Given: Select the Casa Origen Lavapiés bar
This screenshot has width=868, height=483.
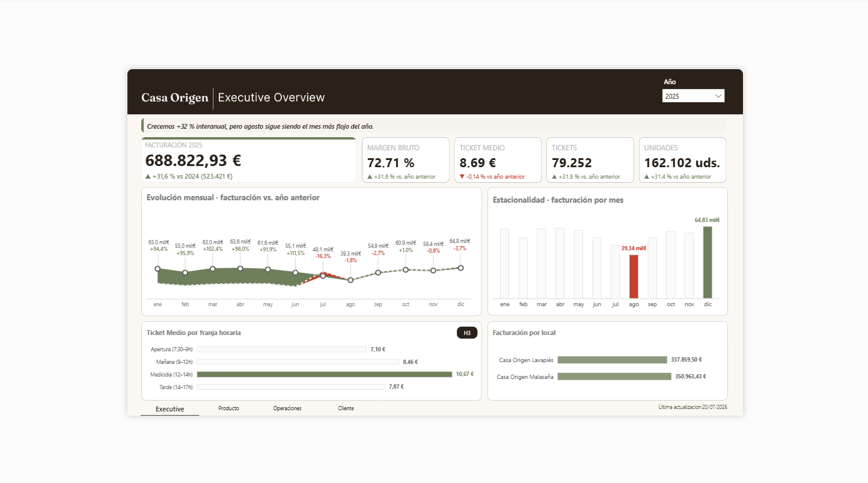Looking at the screenshot, I should pyautogui.click(x=612, y=360).
